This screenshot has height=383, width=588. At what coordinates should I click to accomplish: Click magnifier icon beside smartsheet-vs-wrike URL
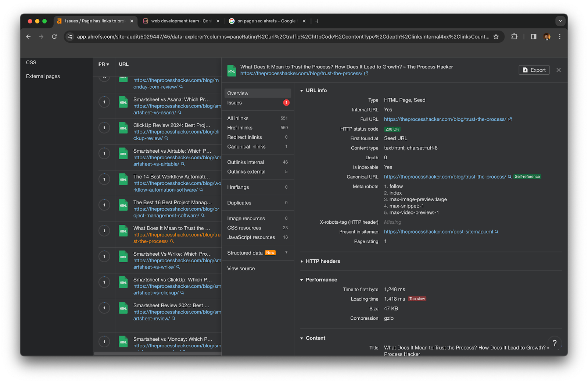(178, 267)
